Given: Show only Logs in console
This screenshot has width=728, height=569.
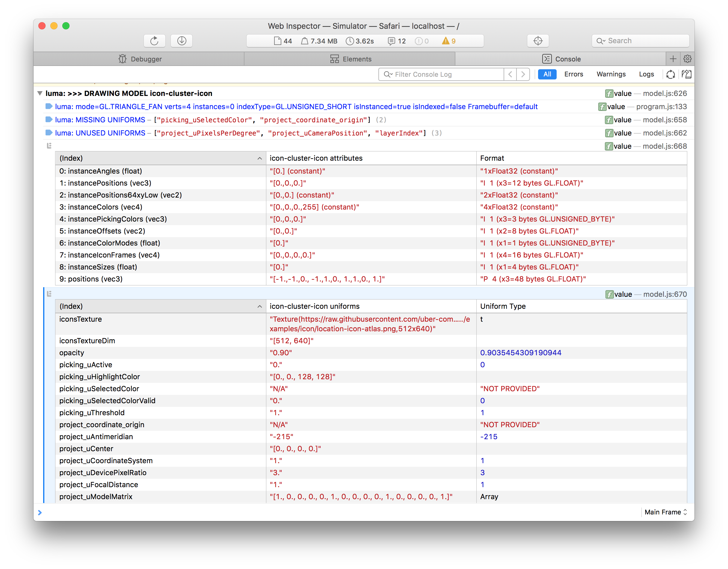Looking at the screenshot, I should pyautogui.click(x=646, y=74).
